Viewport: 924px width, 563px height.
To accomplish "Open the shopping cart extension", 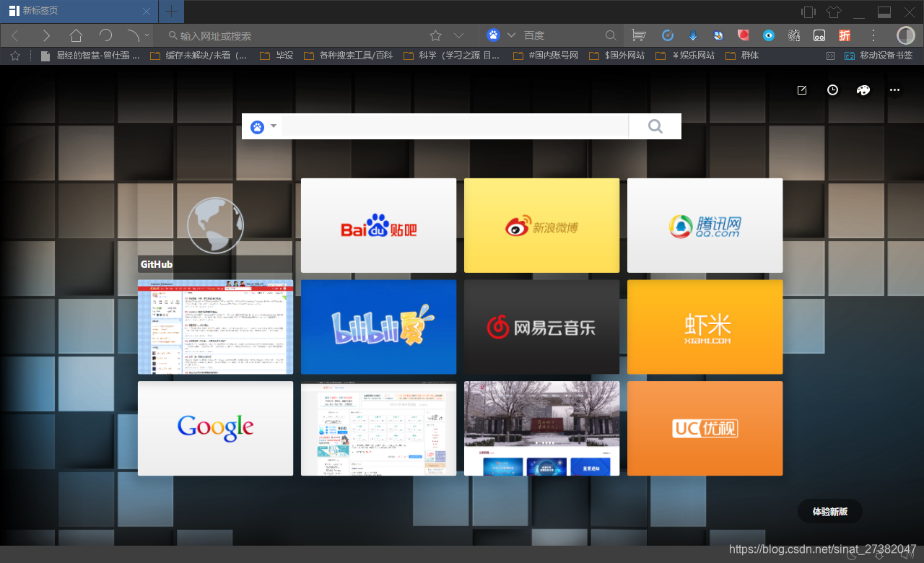I will click(x=638, y=35).
